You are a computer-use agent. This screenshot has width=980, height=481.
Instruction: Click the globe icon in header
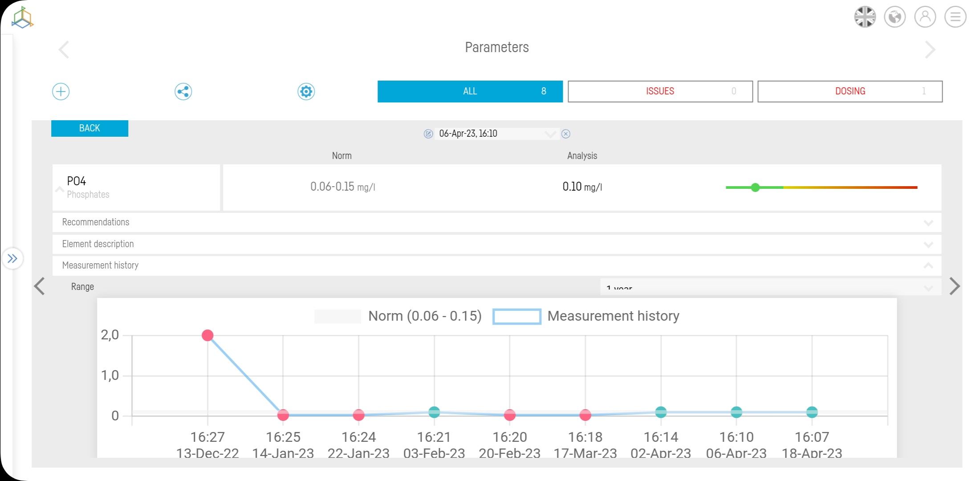click(895, 17)
